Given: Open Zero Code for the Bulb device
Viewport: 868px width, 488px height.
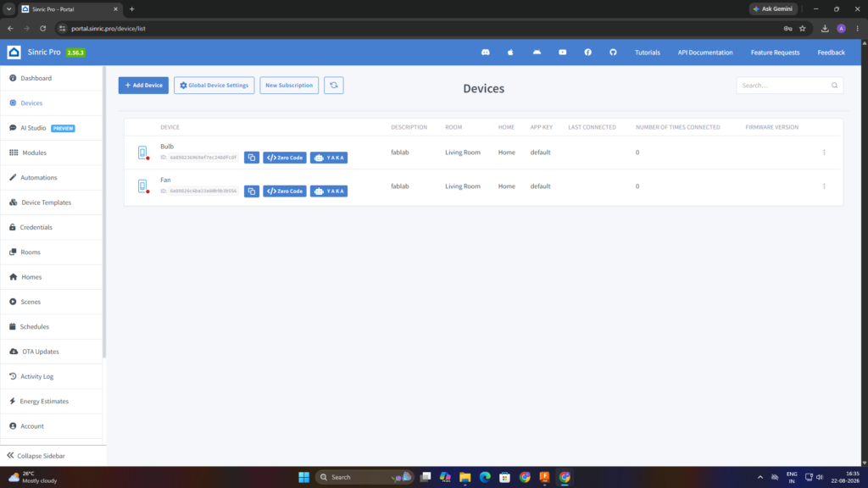Looking at the screenshot, I should click(x=285, y=158).
